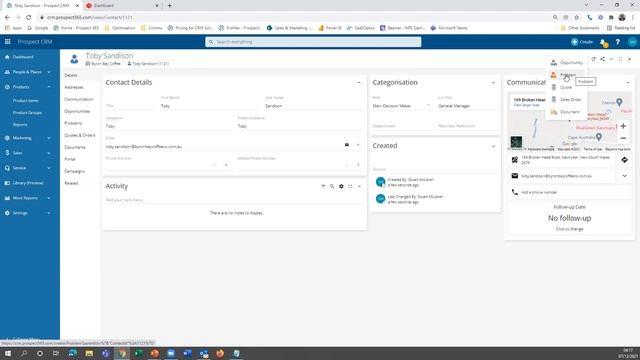Click the send email icon beside Email
The image size is (640, 360).
tap(347, 145)
